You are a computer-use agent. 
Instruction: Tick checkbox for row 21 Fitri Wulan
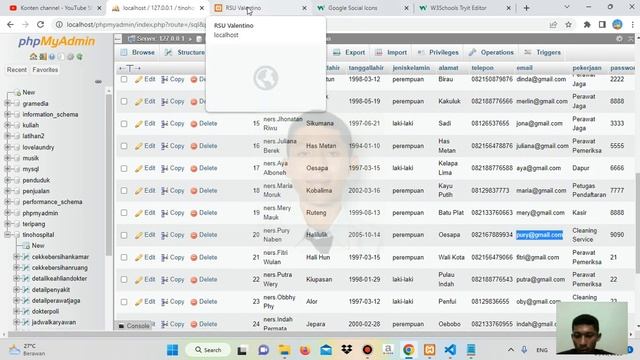click(x=124, y=258)
